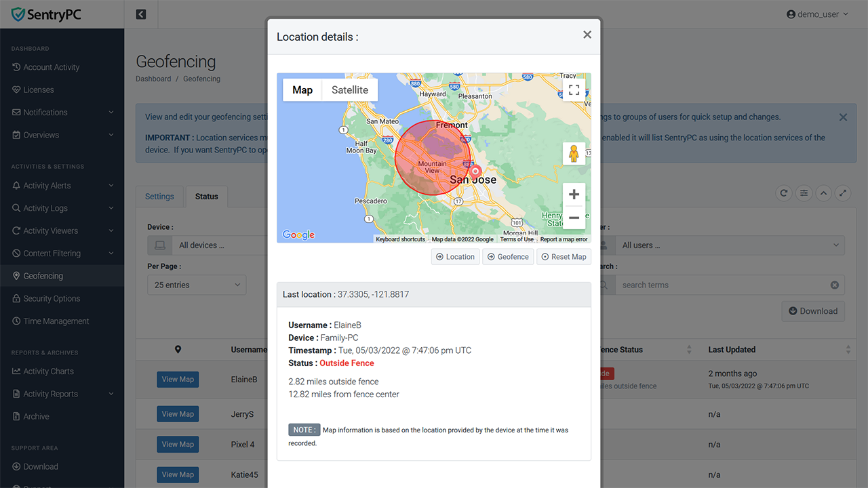Screen dimensions: 868x488
Task: Expand the Activity Reports menu
Action: (62, 394)
